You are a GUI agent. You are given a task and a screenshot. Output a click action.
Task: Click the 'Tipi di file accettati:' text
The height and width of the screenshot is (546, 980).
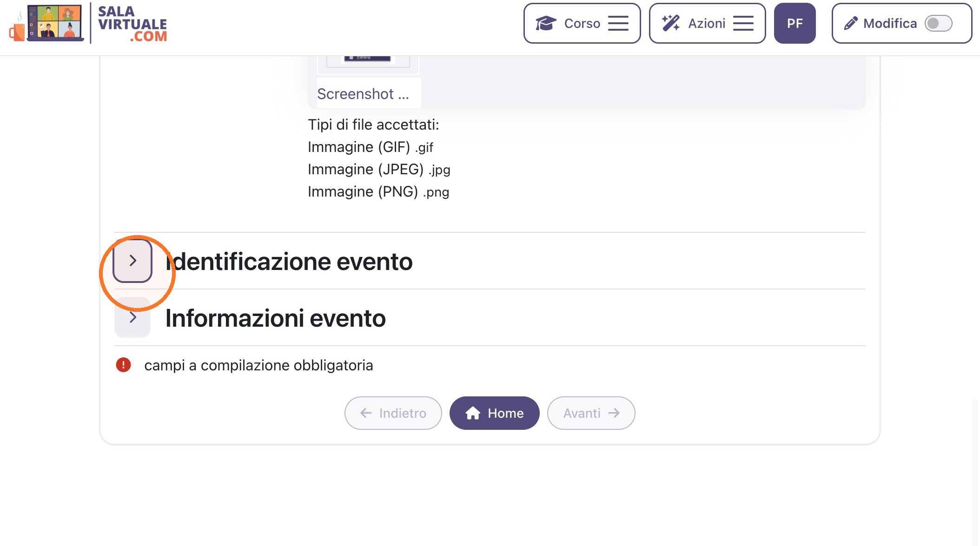click(x=373, y=125)
